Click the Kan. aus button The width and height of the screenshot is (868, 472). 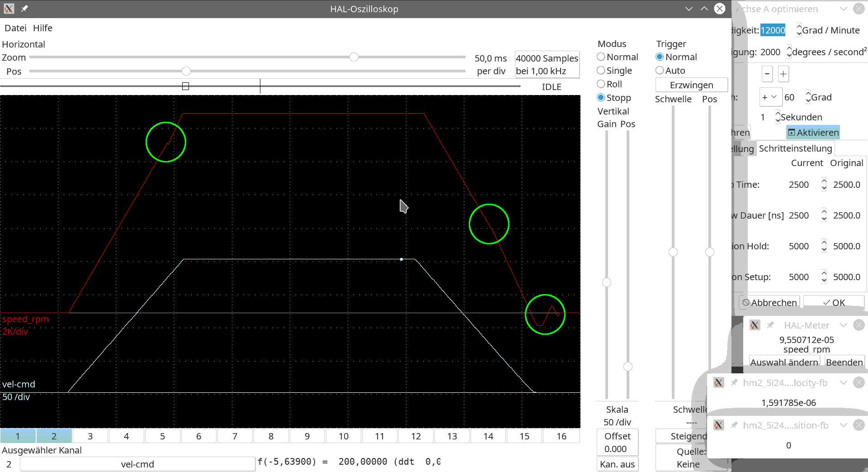pyautogui.click(x=617, y=464)
